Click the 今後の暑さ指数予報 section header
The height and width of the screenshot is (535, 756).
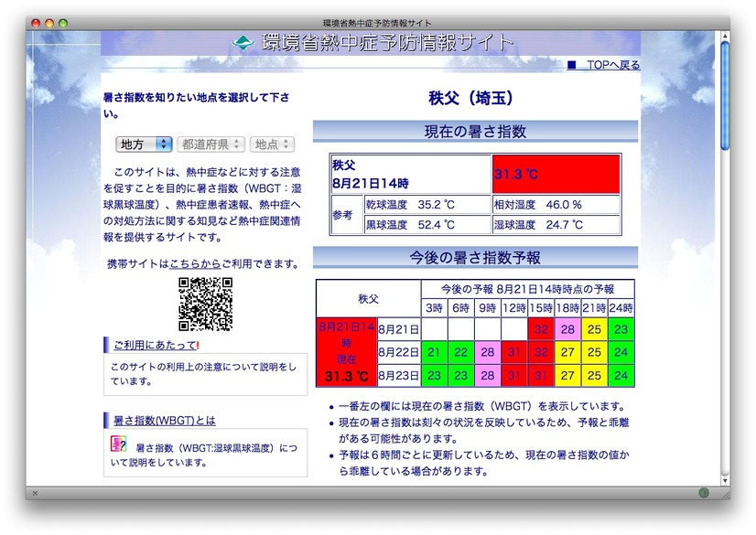(475, 258)
